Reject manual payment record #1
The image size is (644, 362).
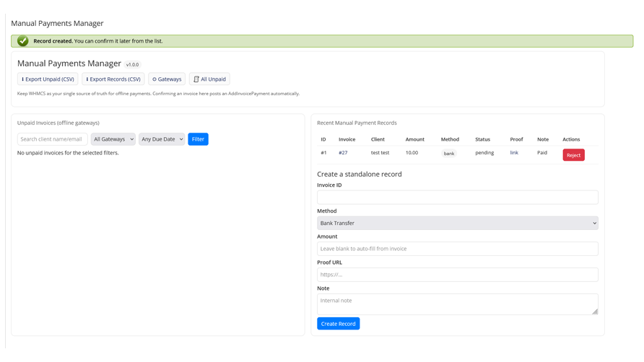573,155
